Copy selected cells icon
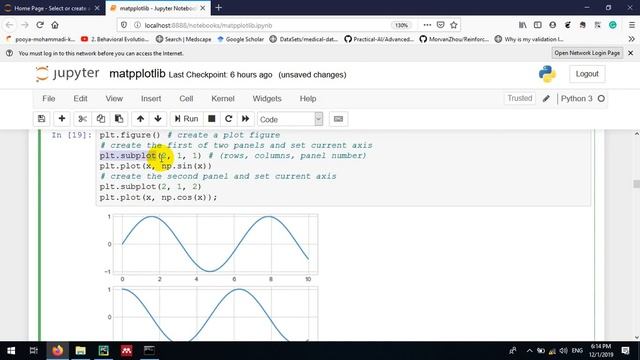Viewport: 640px width, 360px height. 101,119
